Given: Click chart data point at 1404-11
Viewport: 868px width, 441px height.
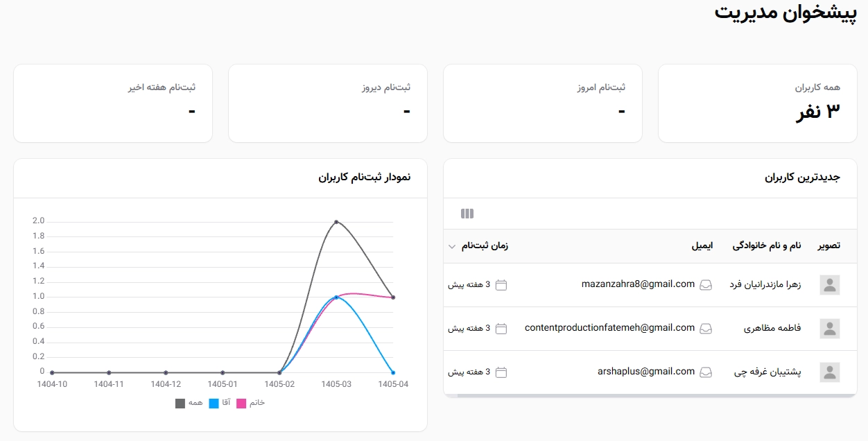Looking at the screenshot, I should pyautogui.click(x=109, y=372).
